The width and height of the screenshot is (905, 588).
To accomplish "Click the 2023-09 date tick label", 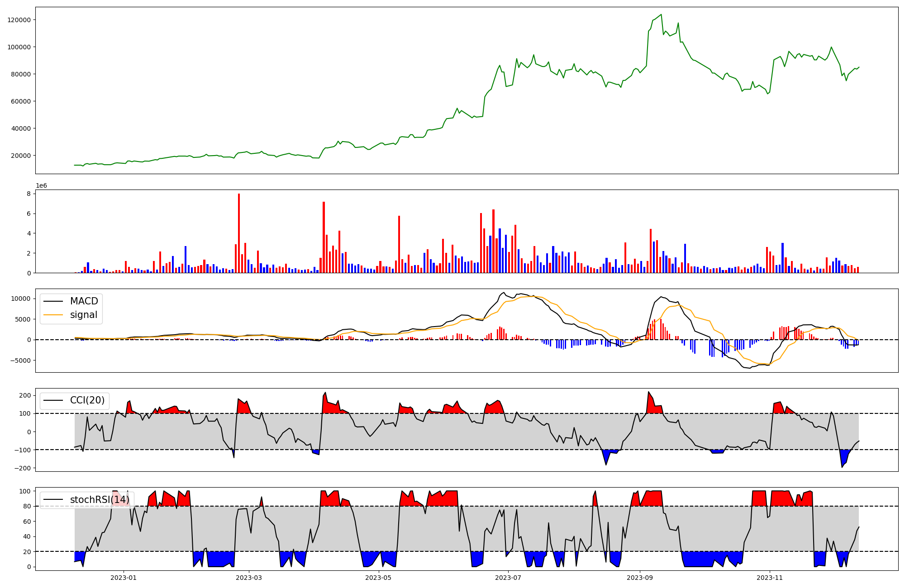I will click(640, 578).
